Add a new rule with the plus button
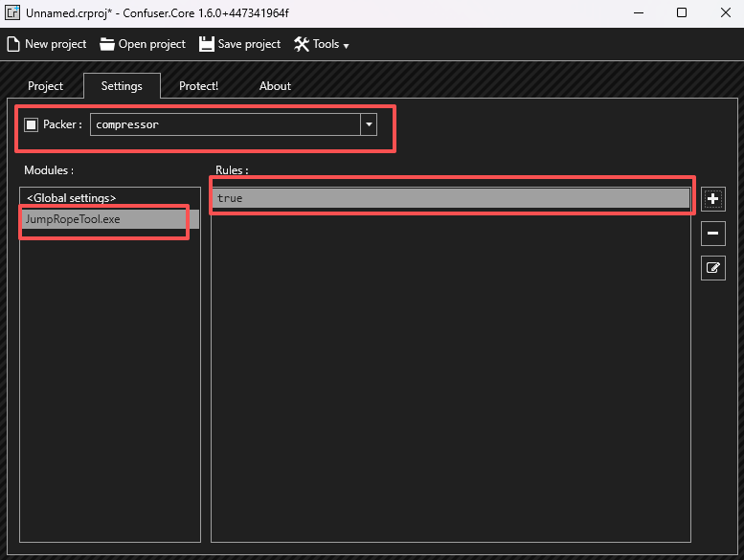744x560 pixels. pos(713,199)
